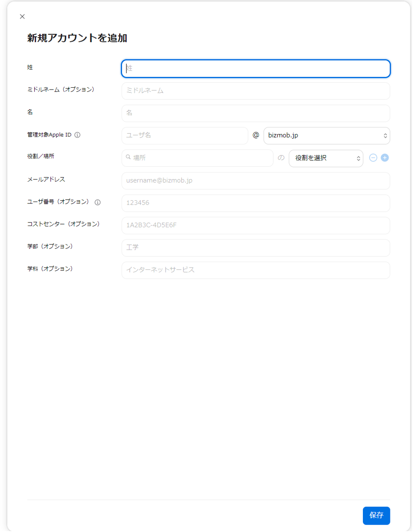Viewport: 418px width, 532px height.
Task: Select the コストセンター input field
Action: [x=255, y=225]
